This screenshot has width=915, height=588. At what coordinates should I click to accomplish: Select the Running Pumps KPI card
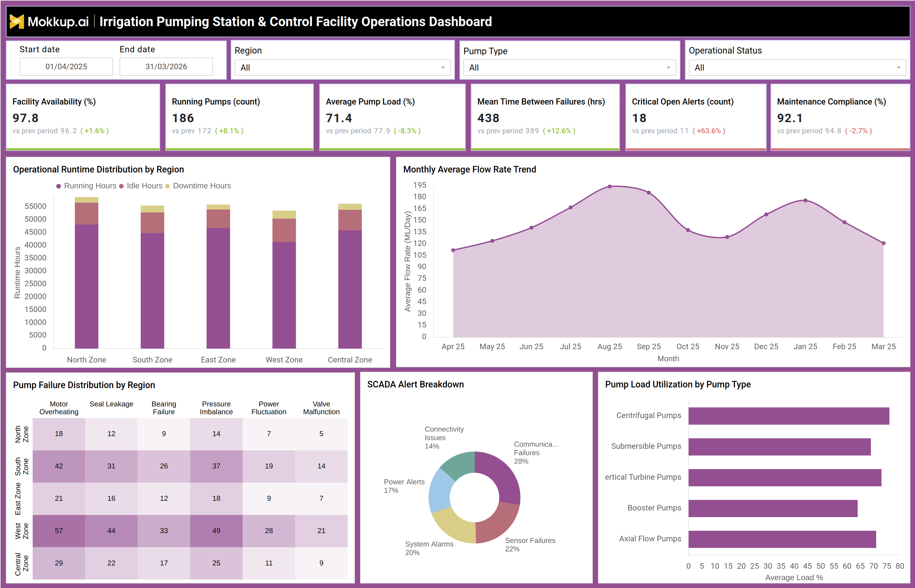click(240, 117)
